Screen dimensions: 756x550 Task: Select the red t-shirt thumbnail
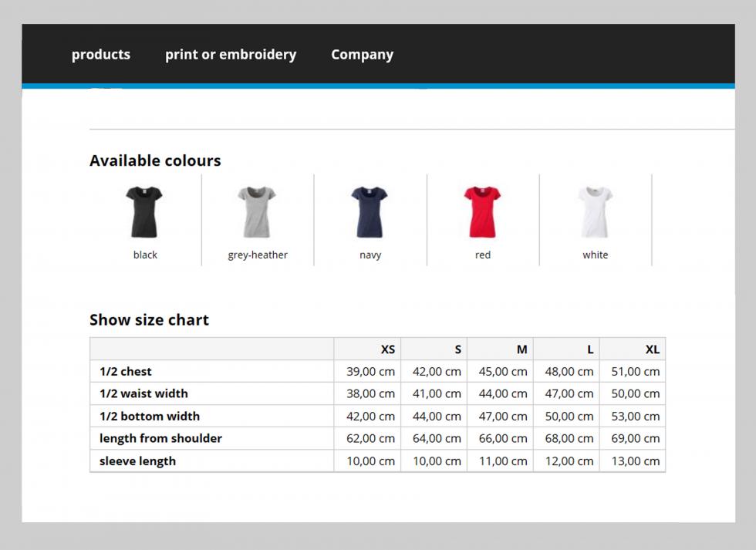pos(482,212)
